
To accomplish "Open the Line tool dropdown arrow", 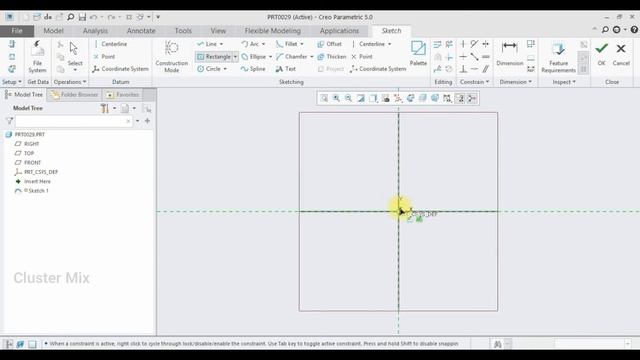I will point(222,44).
